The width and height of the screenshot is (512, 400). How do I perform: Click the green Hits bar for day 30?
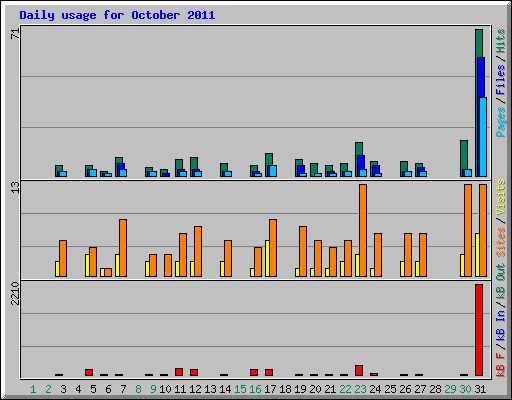pyautogui.click(x=464, y=155)
